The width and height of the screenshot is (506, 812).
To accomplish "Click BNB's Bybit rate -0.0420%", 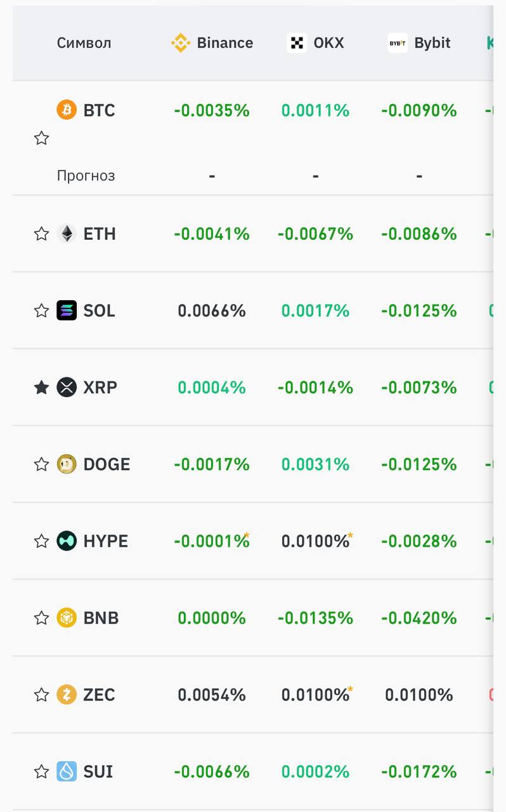I will point(419,617).
